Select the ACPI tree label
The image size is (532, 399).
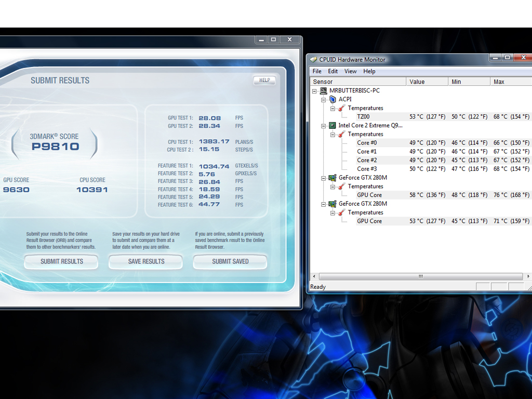pos(345,99)
